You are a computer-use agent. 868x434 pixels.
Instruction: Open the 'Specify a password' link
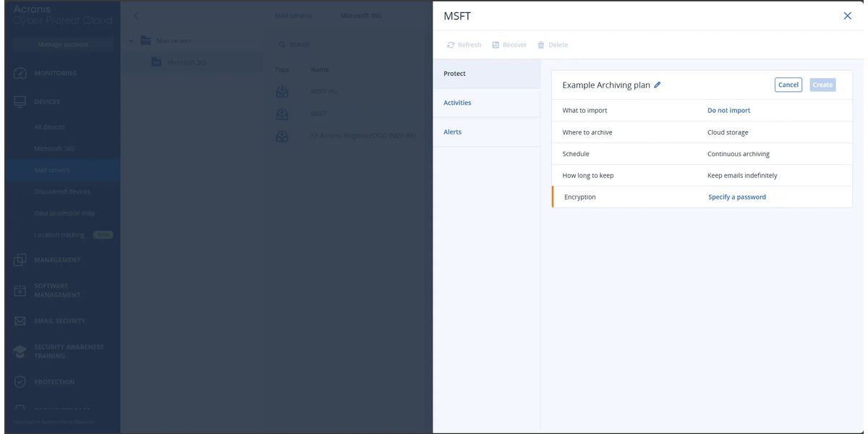tap(736, 197)
